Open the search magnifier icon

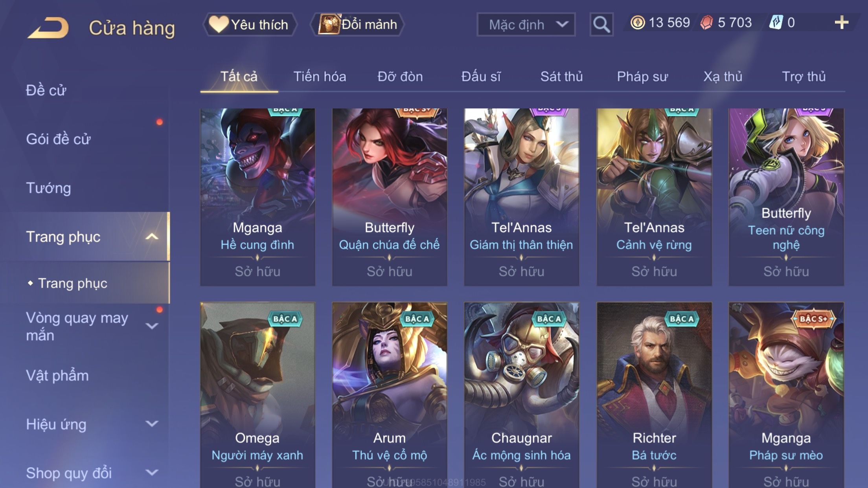click(x=601, y=24)
